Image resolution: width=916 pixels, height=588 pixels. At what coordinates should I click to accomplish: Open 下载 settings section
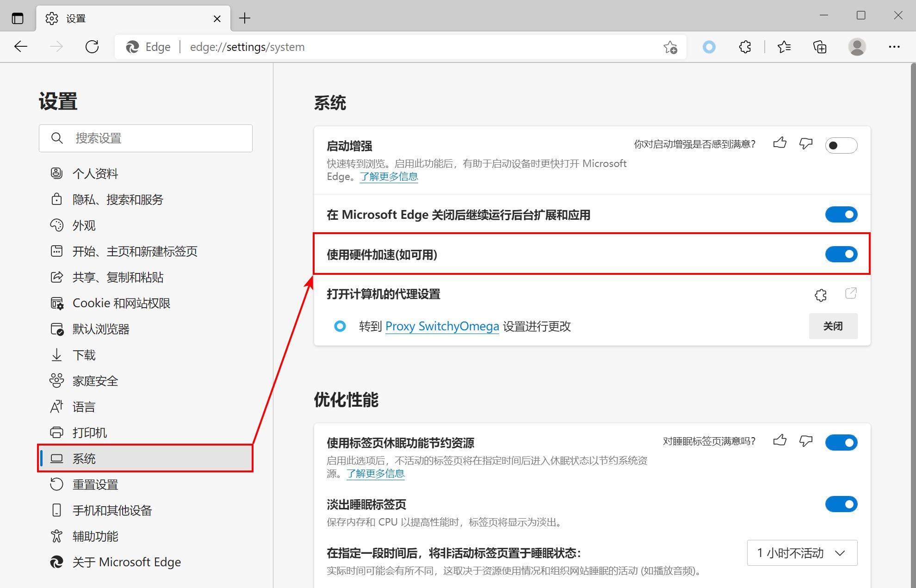(146, 355)
